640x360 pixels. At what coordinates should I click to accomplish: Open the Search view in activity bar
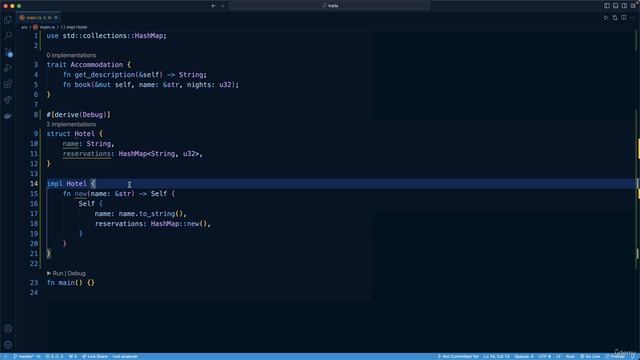8,36
